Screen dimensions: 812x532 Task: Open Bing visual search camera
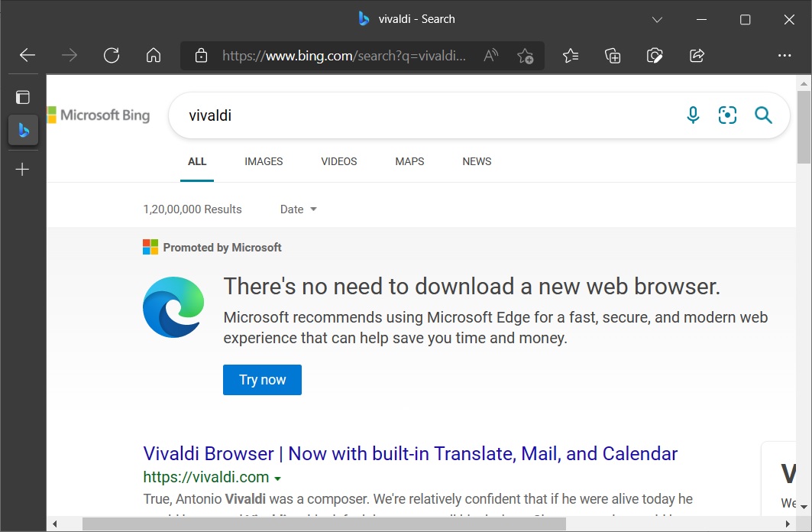point(727,115)
